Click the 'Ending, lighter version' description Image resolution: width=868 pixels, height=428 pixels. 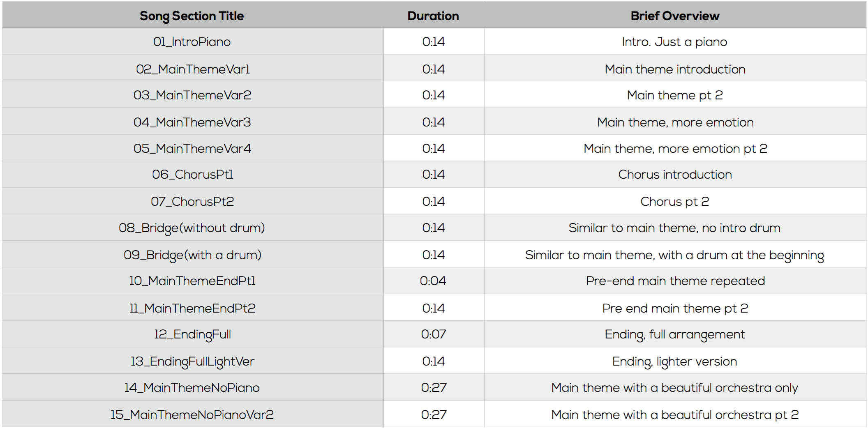pos(674,361)
